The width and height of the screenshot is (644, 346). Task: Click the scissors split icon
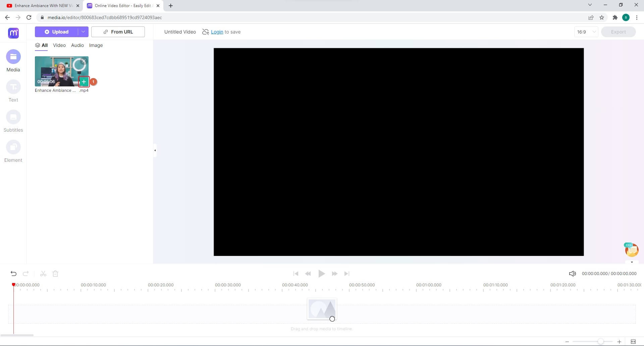pyautogui.click(x=43, y=274)
